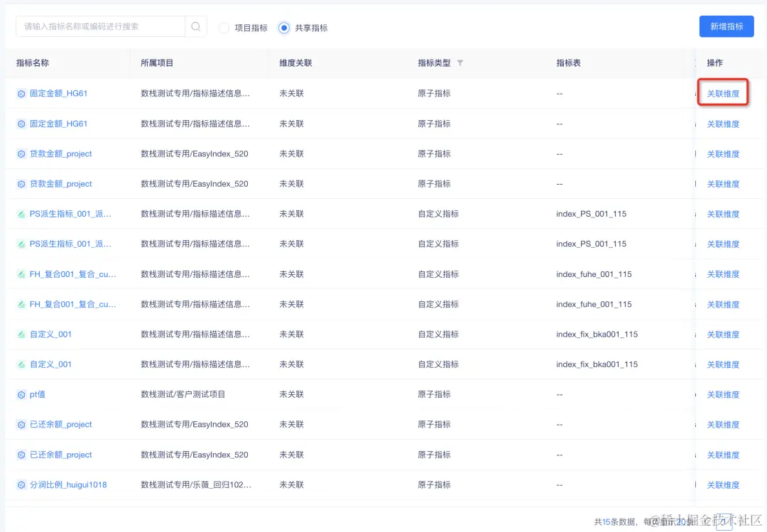
Task: Click the green icon beside PS派生指标_001
Action: [x=21, y=214]
